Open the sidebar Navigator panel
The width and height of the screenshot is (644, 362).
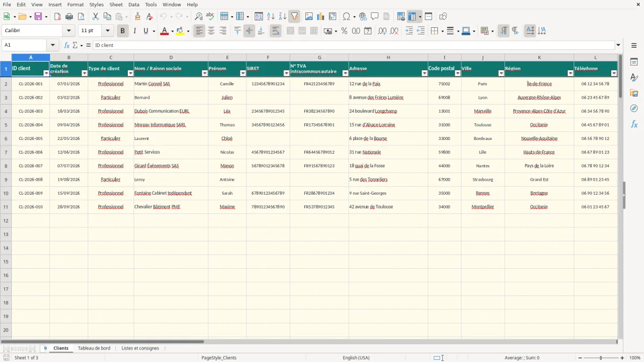point(634,108)
